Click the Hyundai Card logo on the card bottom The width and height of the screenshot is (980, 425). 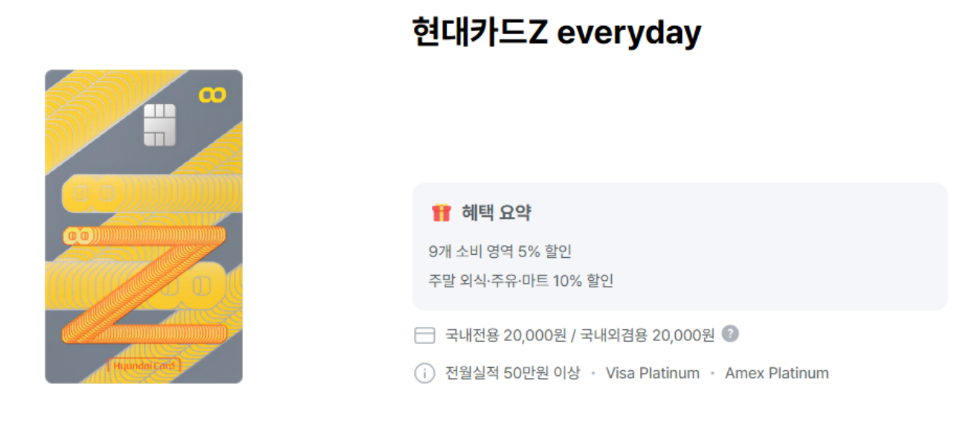[x=144, y=366]
